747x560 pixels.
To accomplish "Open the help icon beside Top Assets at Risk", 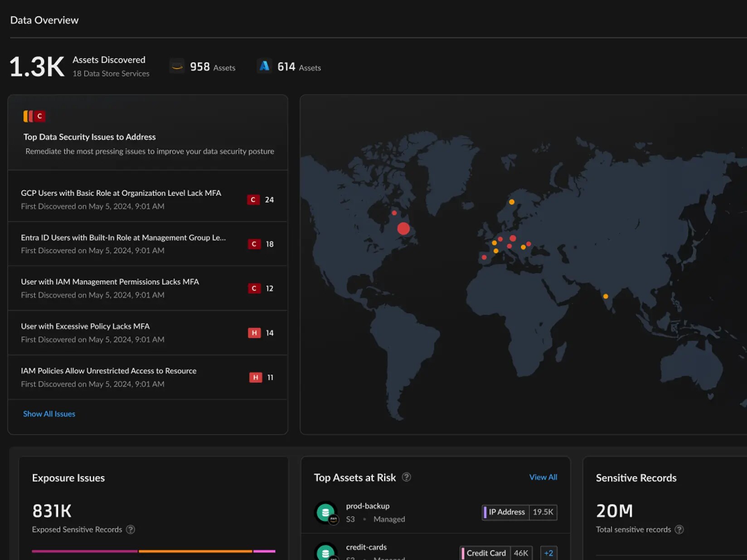I will [407, 477].
